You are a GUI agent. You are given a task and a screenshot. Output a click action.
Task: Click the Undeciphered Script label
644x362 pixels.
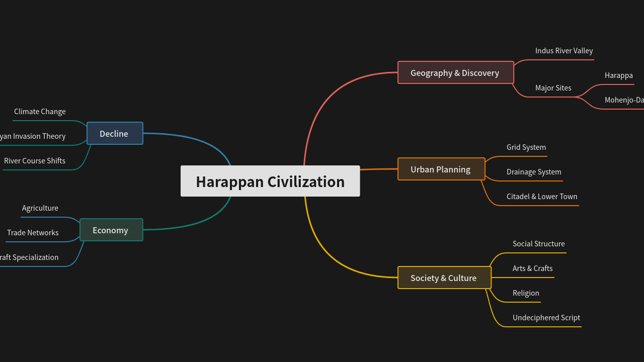(546, 317)
